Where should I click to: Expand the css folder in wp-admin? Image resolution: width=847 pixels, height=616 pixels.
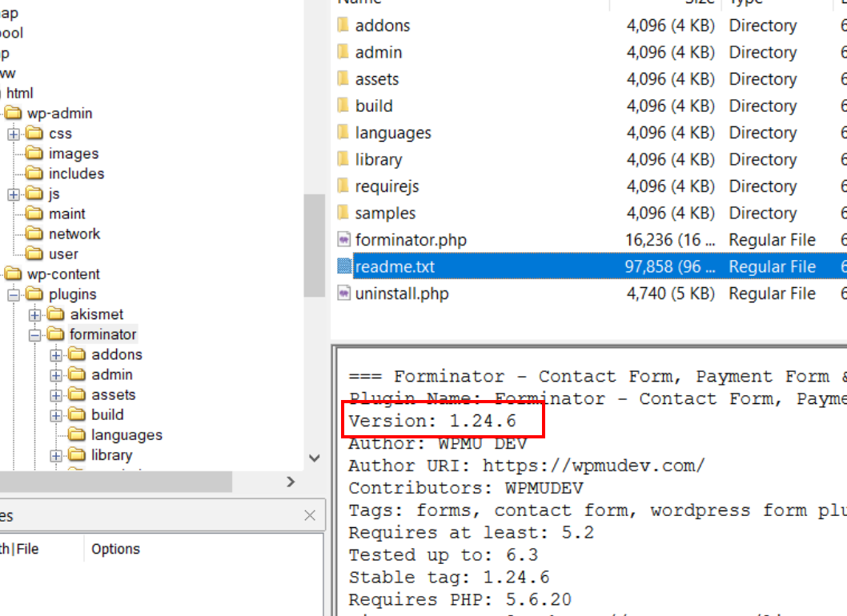[14, 134]
